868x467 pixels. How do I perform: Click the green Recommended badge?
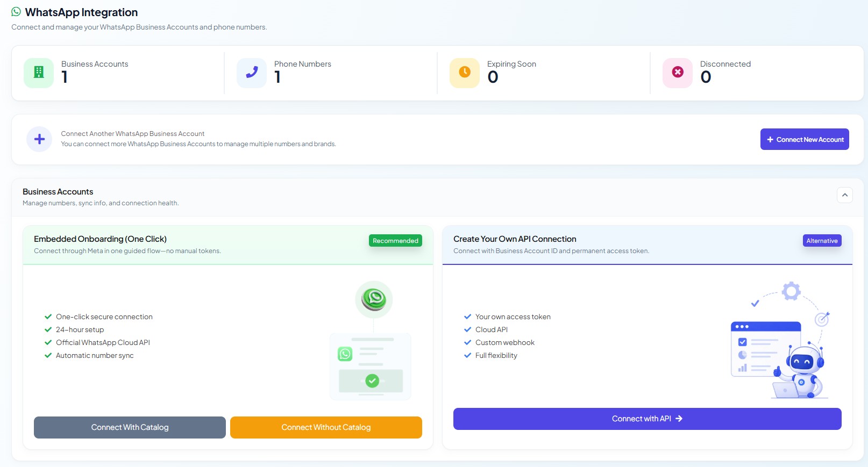click(x=395, y=241)
